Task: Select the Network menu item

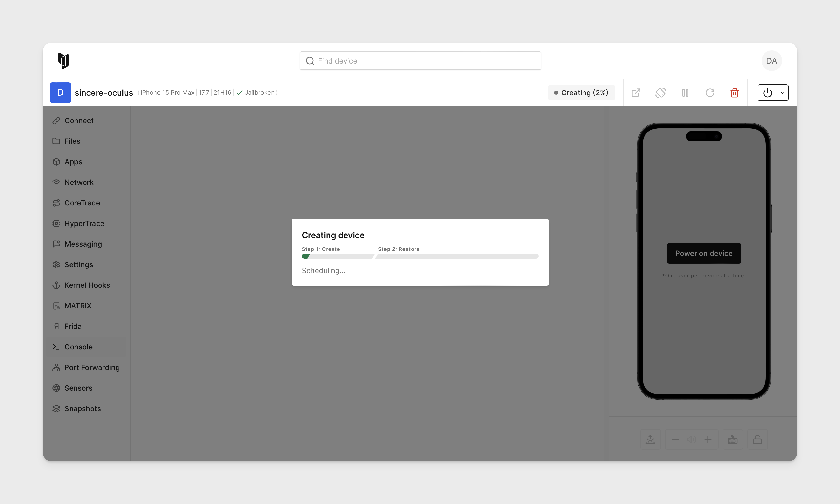Action: coord(78,182)
